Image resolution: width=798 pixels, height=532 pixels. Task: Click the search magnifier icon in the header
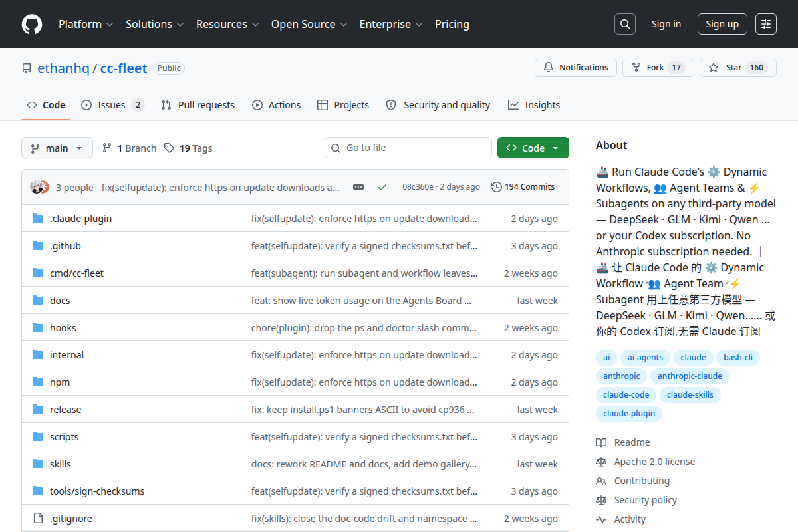pyautogui.click(x=625, y=24)
